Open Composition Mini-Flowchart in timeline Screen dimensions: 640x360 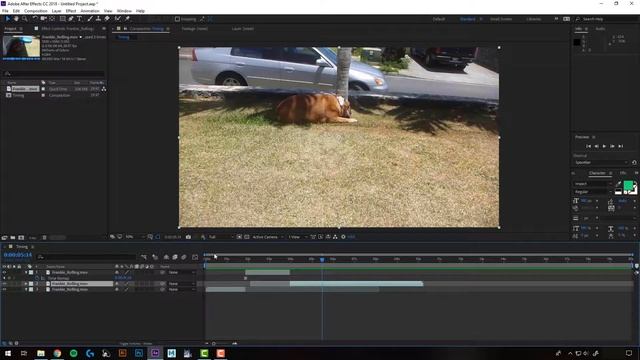(x=144, y=257)
